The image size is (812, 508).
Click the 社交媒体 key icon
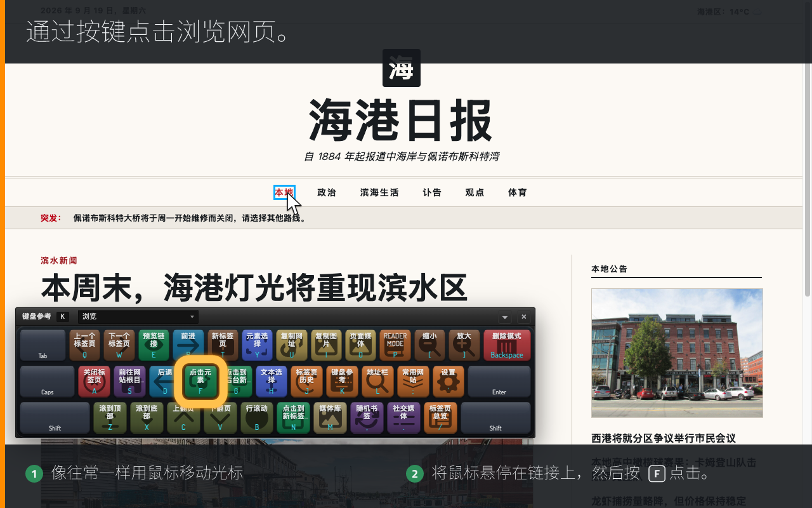pos(403,418)
